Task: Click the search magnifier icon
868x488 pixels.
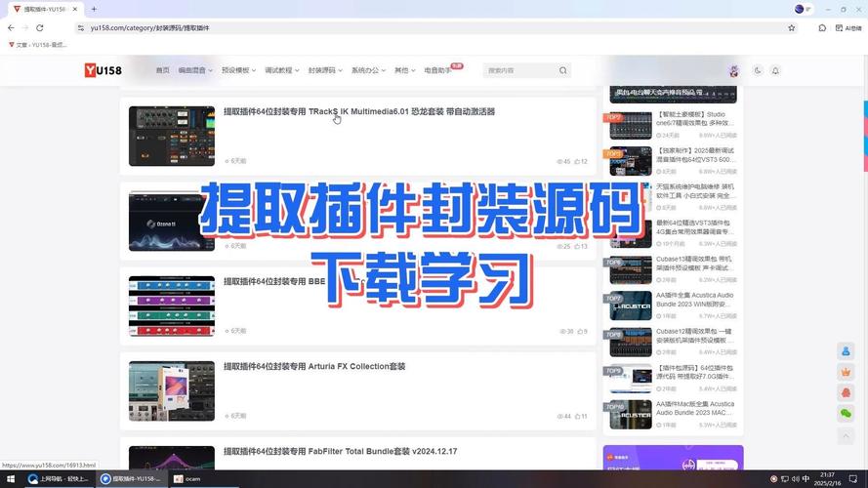Action: pos(563,70)
